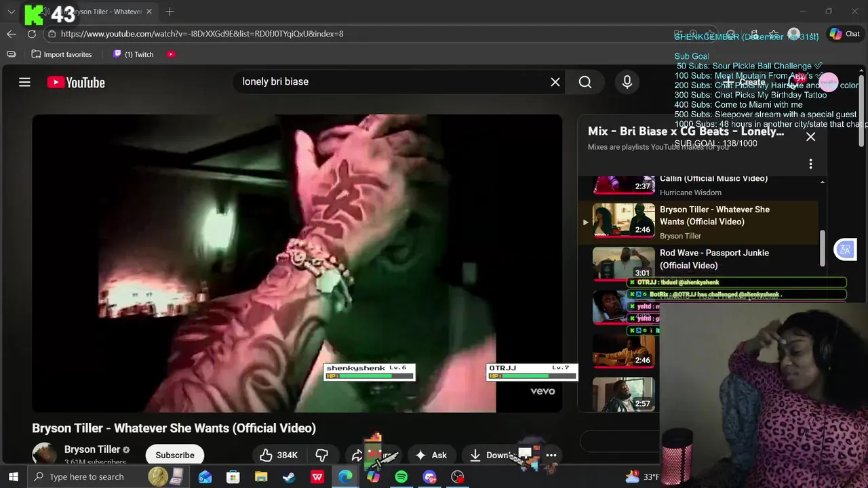Go to the YouTube home logo
Screen dimensions: 868x488
76,82
